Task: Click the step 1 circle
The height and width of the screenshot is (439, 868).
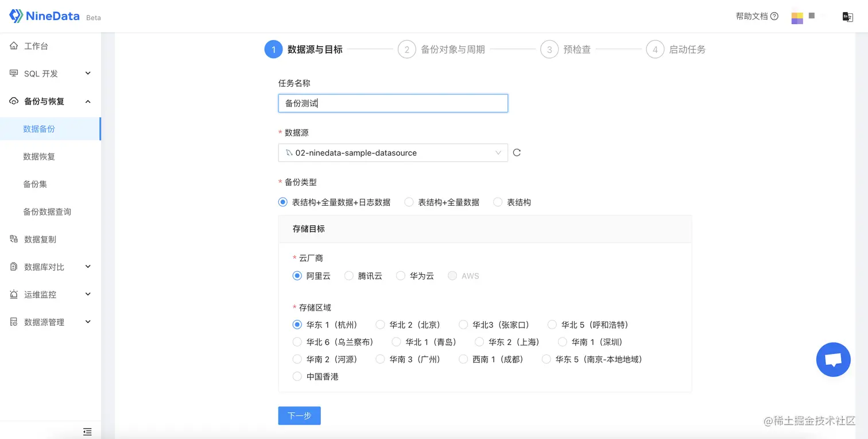Action: pos(273,49)
